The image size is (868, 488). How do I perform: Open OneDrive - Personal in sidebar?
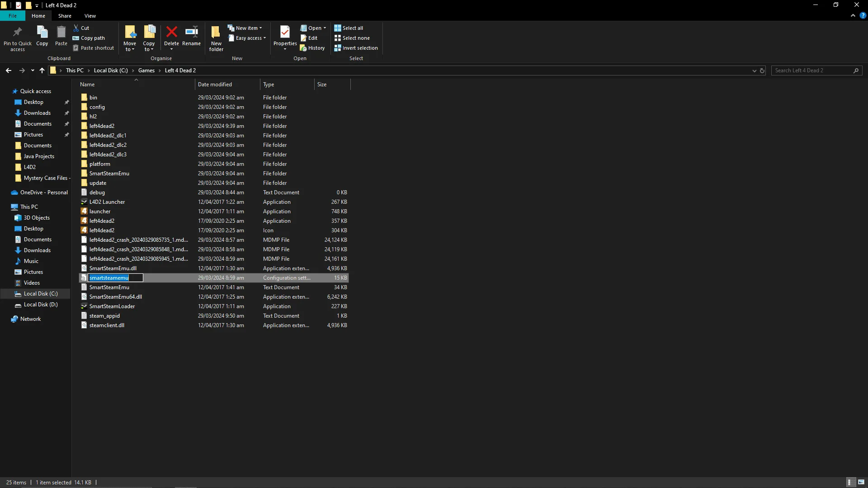[40, 192]
